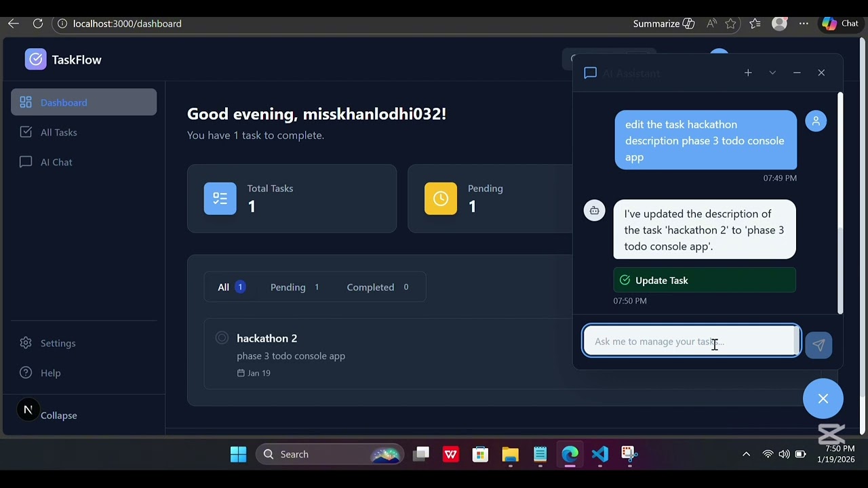Open WPS Office from the taskbar
The height and width of the screenshot is (488, 868).
click(451, 454)
